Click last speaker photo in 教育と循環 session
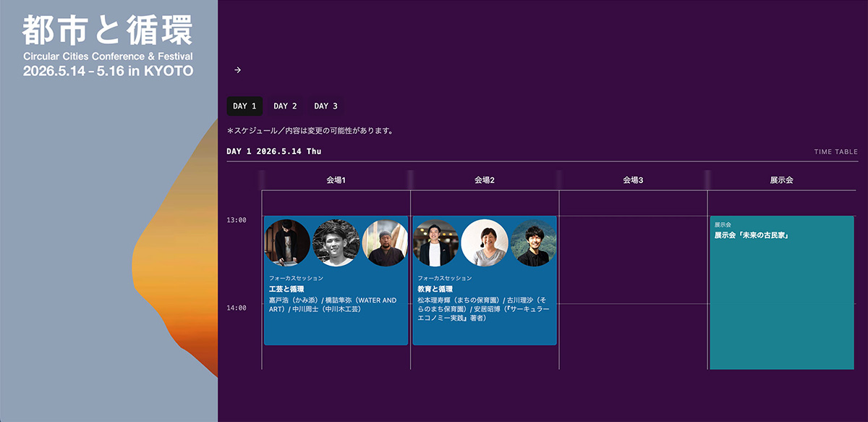 coord(534,243)
